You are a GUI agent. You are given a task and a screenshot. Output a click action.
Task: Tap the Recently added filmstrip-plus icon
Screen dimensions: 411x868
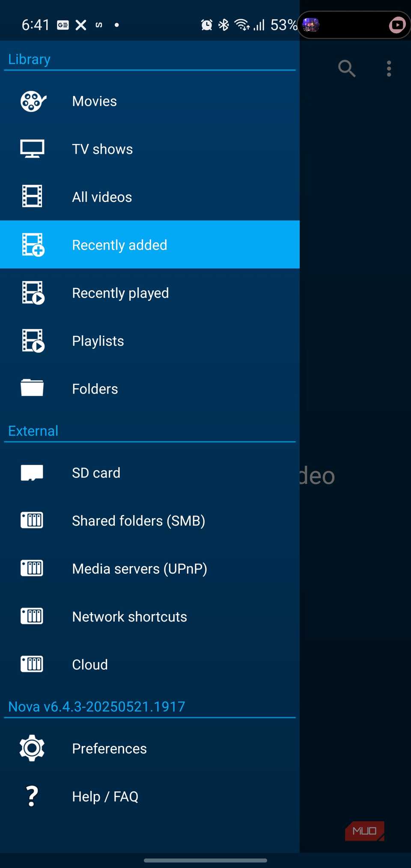[x=33, y=245]
